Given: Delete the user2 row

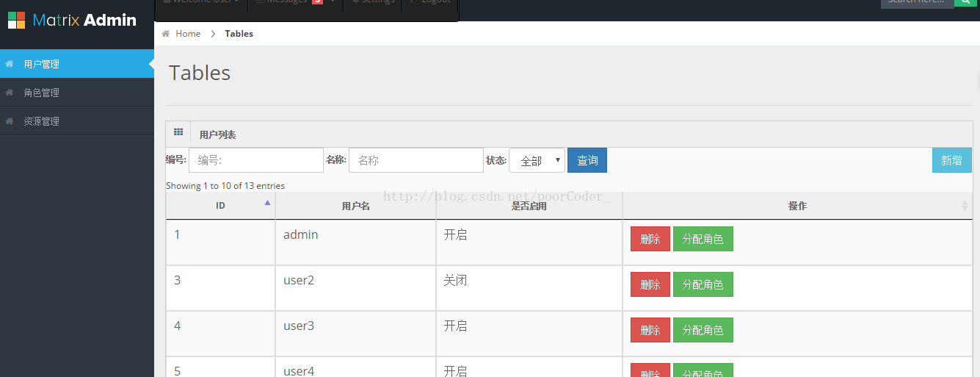Looking at the screenshot, I should click(650, 284).
